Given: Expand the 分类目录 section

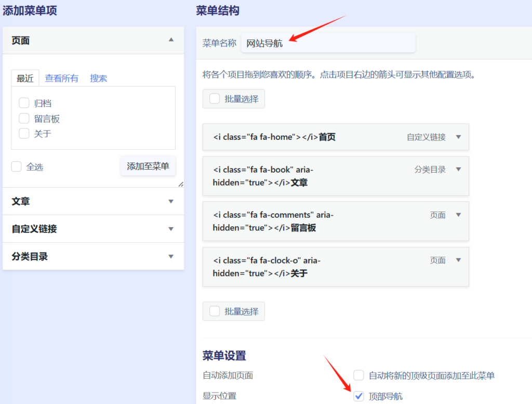Looking at the screenshot, I should click(171, 256).
